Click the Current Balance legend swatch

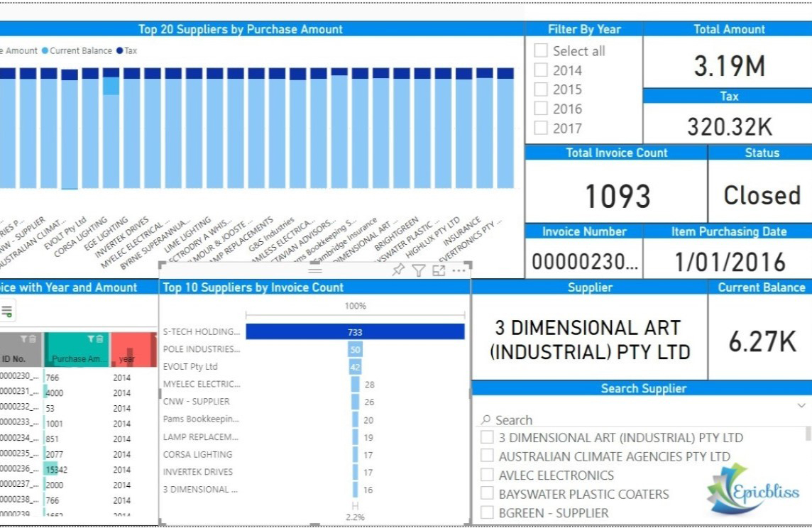45,51
